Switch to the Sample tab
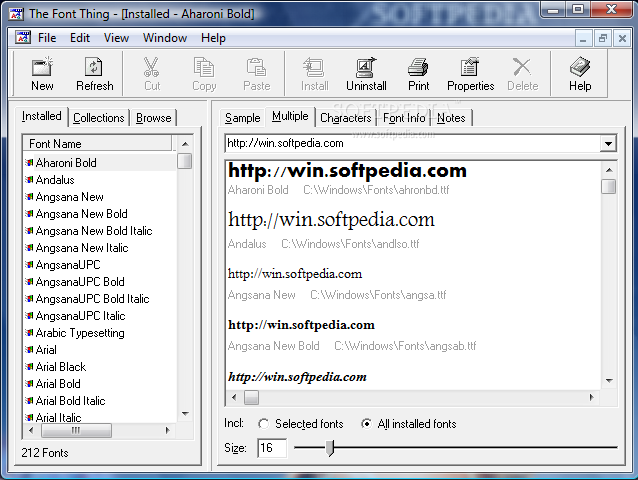The height and width of the screenshot is (480, 638). [243, 118]
